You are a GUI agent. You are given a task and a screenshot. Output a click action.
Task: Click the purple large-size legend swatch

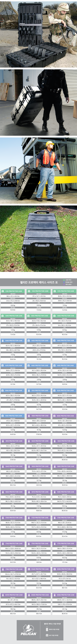(64, 284)
